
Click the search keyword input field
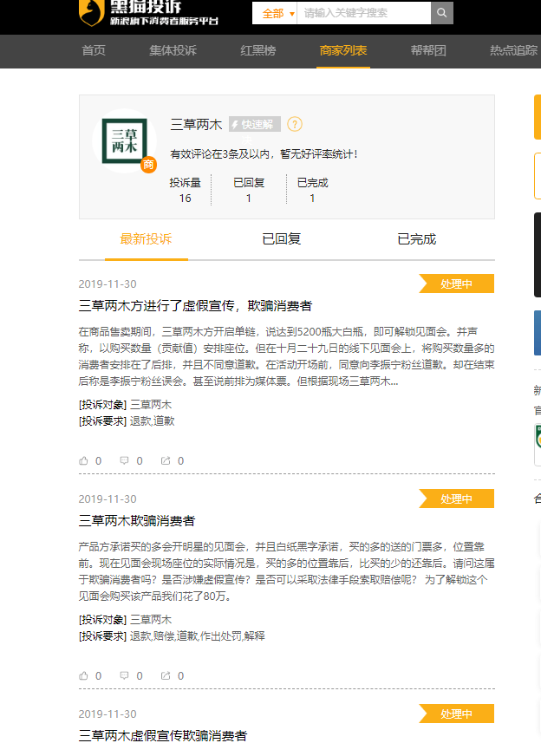(362, 13)
